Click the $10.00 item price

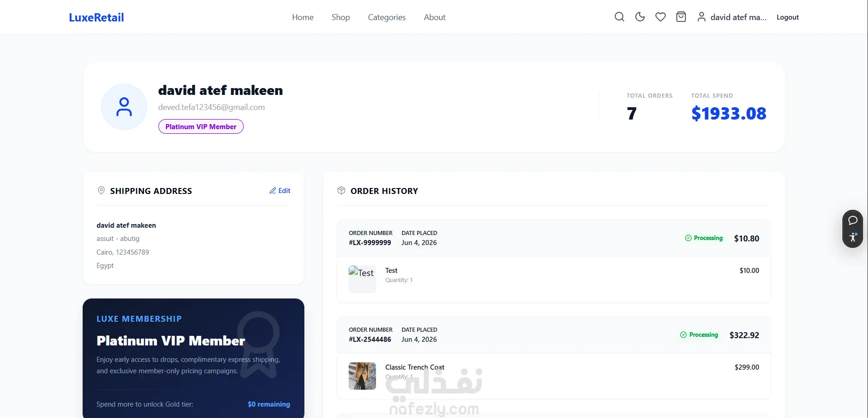749,271
